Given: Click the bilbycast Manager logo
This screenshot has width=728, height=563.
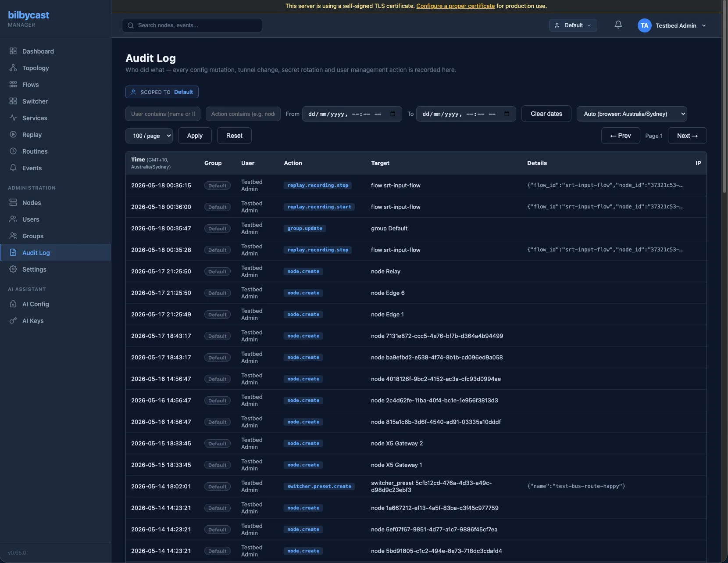Looking at the screenshot, I should [29, 19].
